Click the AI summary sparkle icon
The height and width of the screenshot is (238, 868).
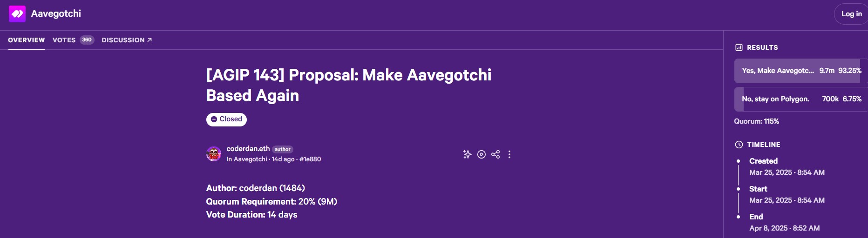click(467, 154)
